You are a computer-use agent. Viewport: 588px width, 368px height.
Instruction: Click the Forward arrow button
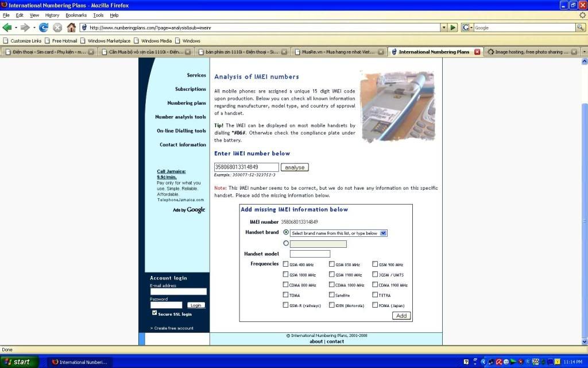point(25,28)
